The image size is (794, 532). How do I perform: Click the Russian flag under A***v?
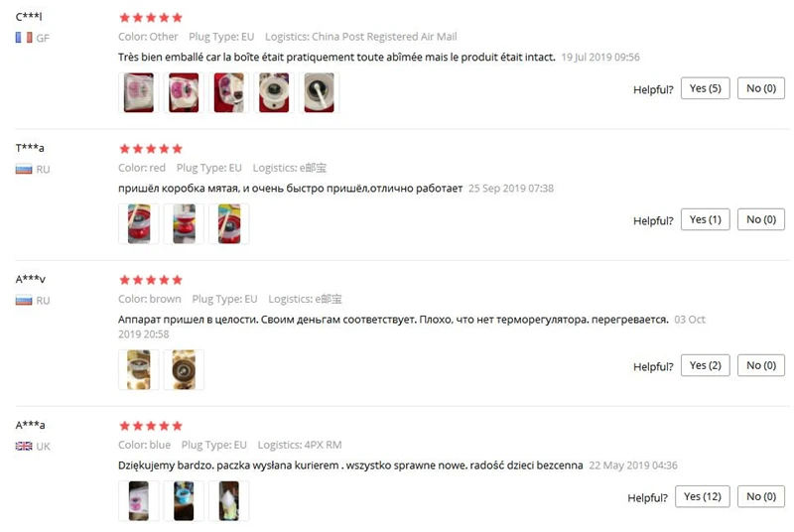(x=24, y=300)
